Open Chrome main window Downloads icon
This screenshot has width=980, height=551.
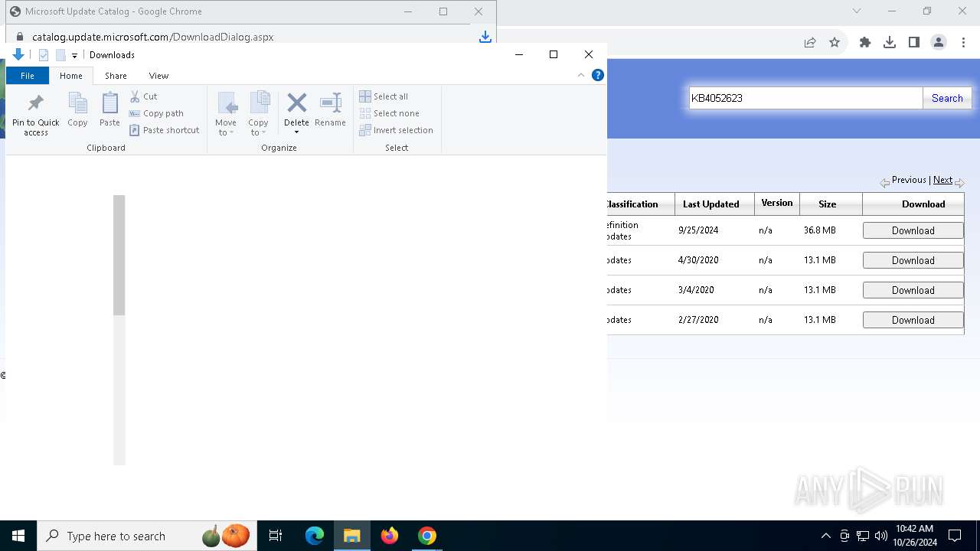point(890,43)
